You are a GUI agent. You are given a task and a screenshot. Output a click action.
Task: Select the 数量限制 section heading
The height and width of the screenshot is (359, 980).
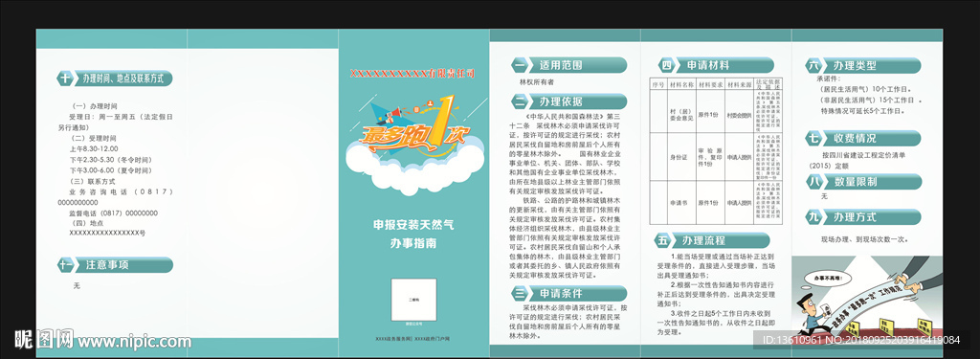pos(863,182)
